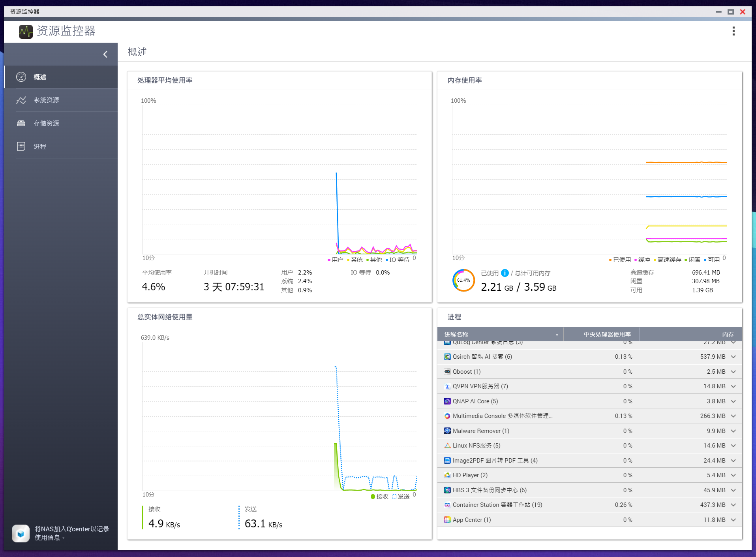Screen dimensions: 756x557
Task: Click the QVPN app icon
Action: 447,386
